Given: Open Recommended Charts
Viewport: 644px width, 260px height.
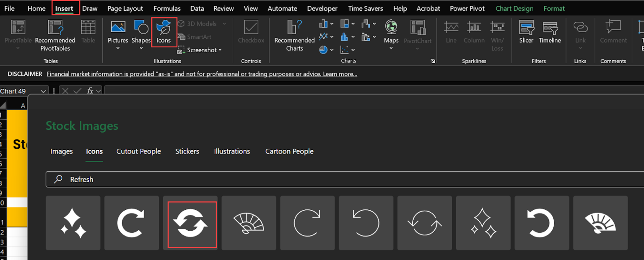Looking at the screenshot, I should [x=294, y=35].
